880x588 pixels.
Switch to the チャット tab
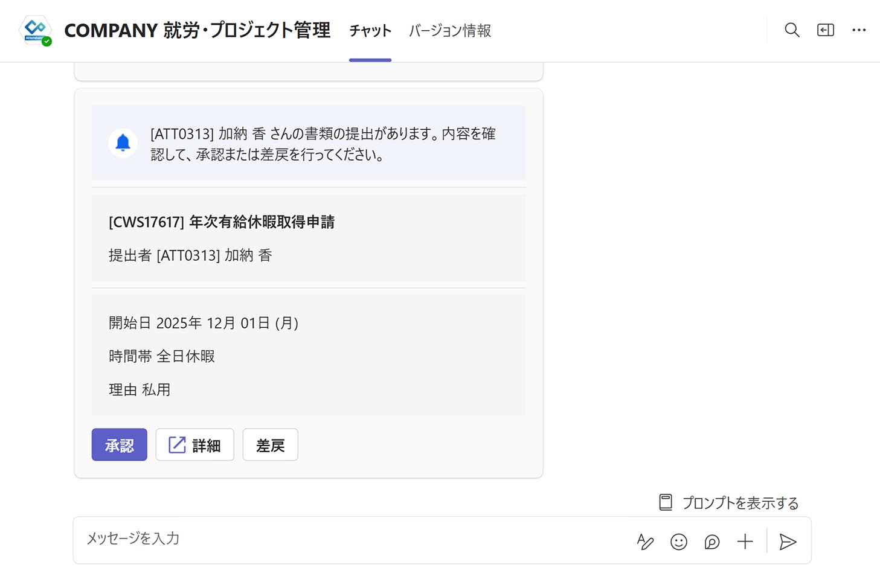(x=370, y=31)
